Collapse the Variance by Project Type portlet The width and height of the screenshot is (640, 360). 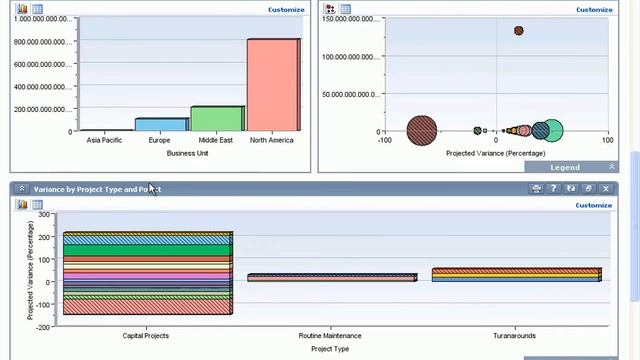click(x=22, y=189)
